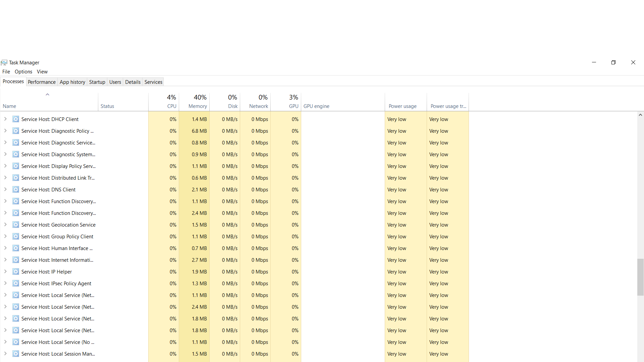Expand Service Host: Group Policy Client
Screen dimensions: 644x362
pyautogui.click(x=5, y=236)
